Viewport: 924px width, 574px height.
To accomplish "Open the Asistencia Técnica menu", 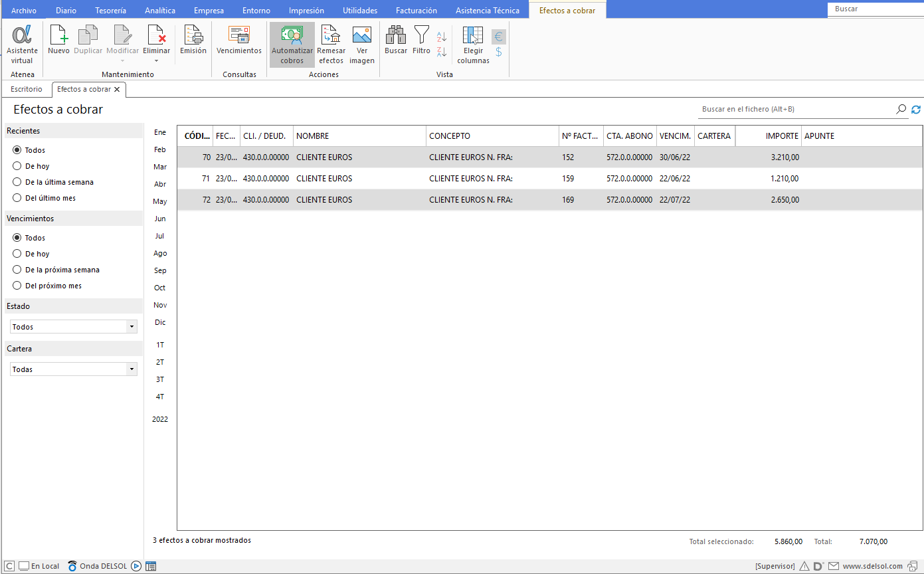I will pyautogui.click(x=488, y=11).
